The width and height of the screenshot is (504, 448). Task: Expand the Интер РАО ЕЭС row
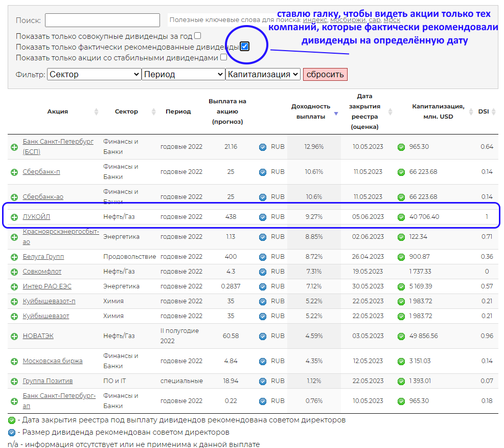(x=14, y=287)
